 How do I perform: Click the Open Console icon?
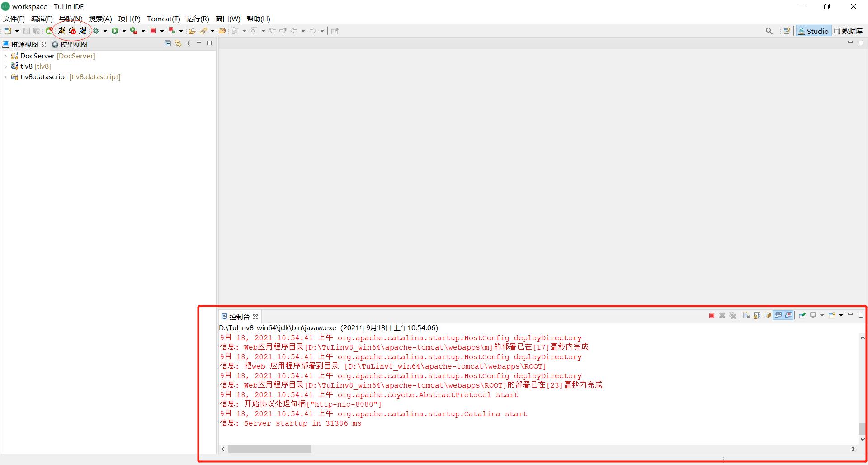831,315
